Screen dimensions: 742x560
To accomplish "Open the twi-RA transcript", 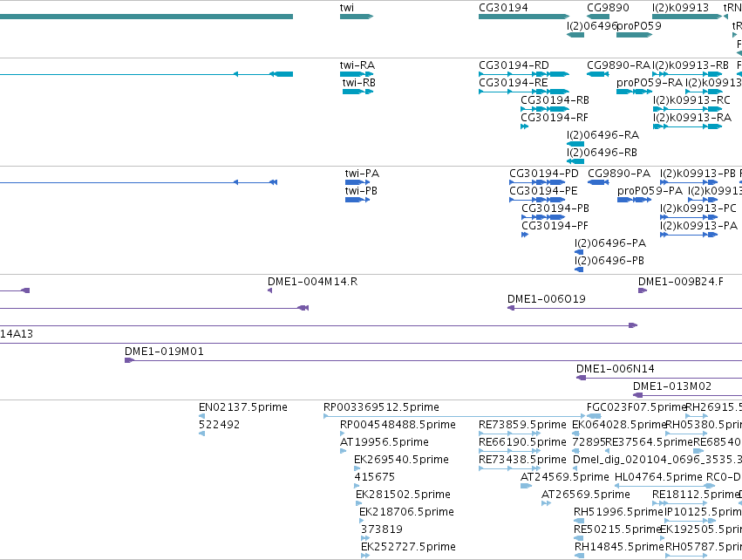I will coord(357,74).
